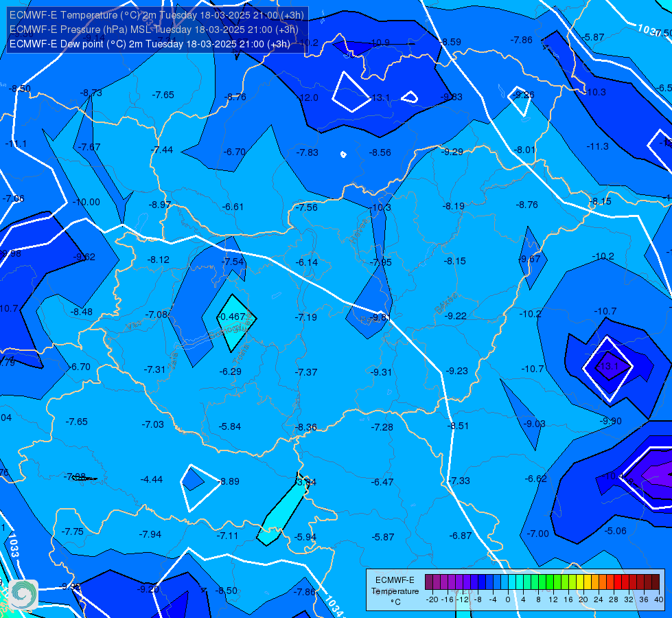Click the -11.3 temperature value
672x618 pixels.
tap(597, 147)
